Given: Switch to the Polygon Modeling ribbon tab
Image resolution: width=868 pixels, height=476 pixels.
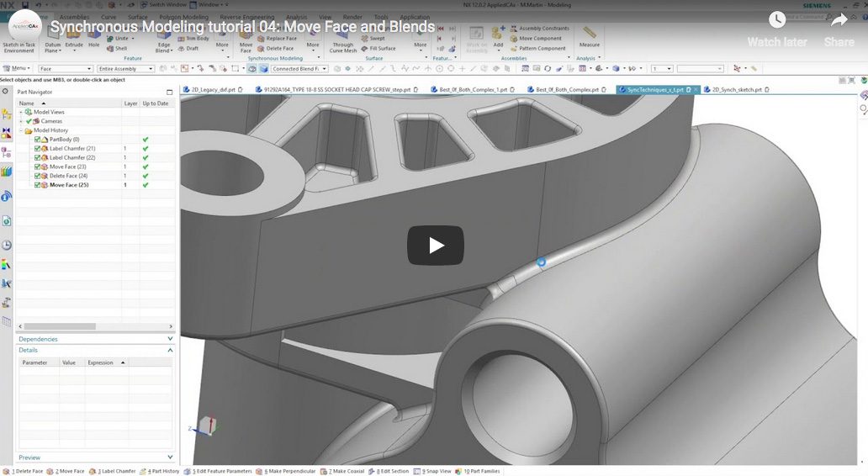Looking at the screenshot, I should [184, 17].
